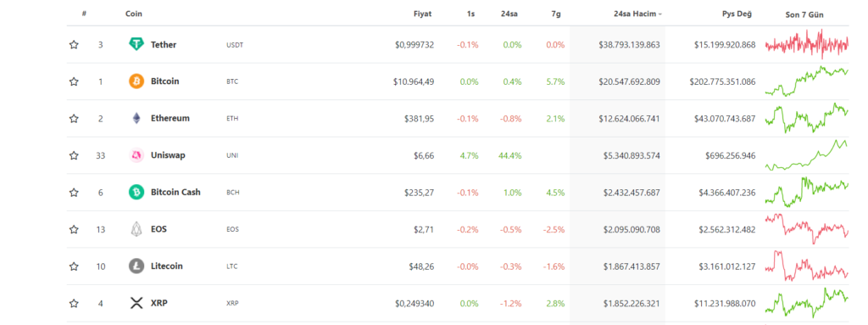Open Bitcoin's 7-day sparkline chart
Viewport: 868px width, 325px height.
[x=807, y=81]
